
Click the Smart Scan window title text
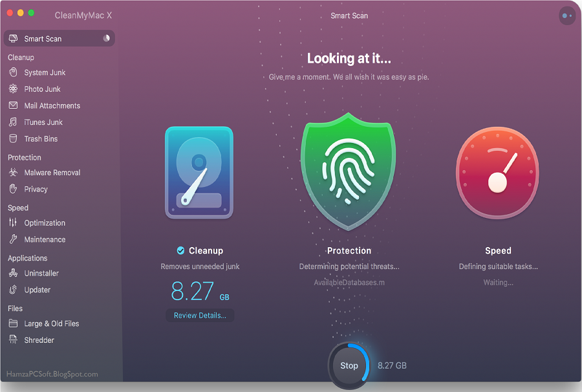tap(349, 16)
